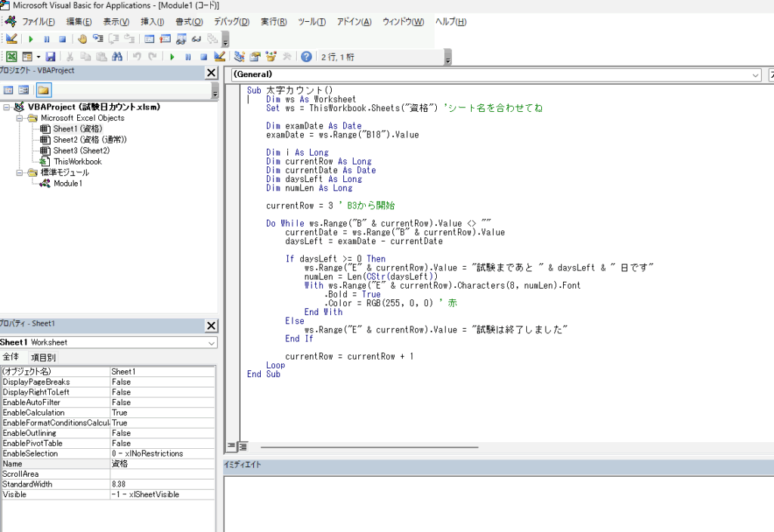Click the Toggle Breakpoint hand icon
The width and height of the screenshot is (774, 532).
[82, 39]
